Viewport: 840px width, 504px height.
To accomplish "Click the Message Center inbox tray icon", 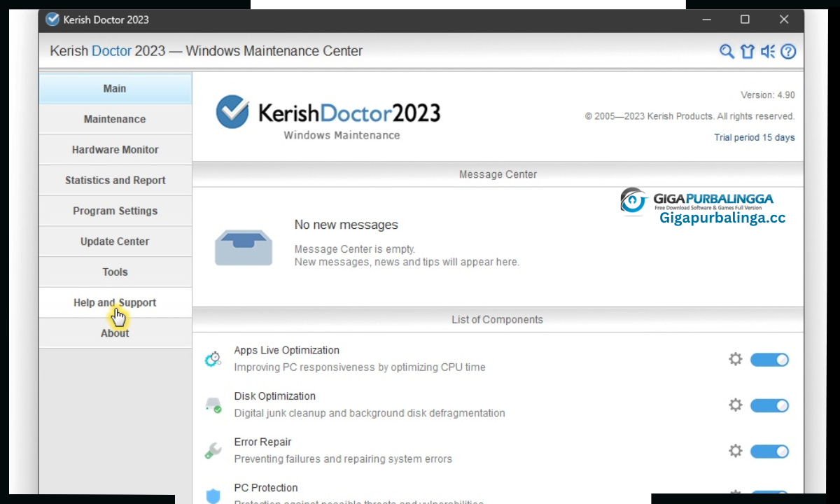I will point(244,247).
